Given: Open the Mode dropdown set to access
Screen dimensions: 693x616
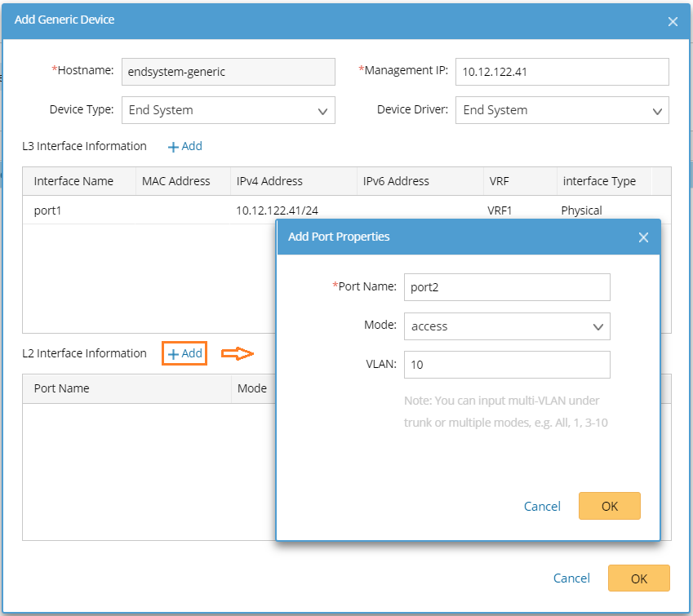Looking at the screenshot, I should coord(507,326).
